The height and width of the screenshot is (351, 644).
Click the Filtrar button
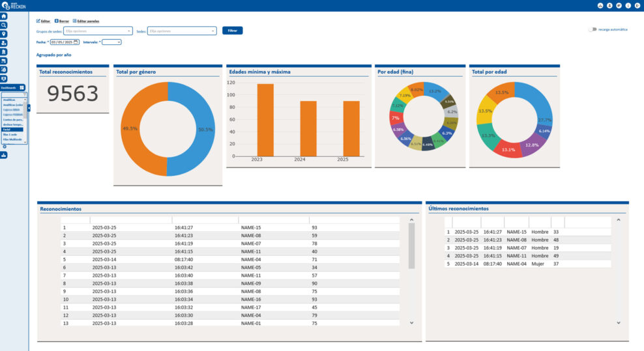click(x=232, y=31)
